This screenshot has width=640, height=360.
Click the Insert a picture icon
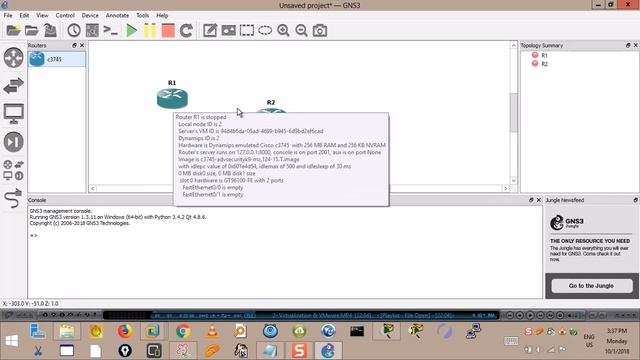tap(229, 30)
